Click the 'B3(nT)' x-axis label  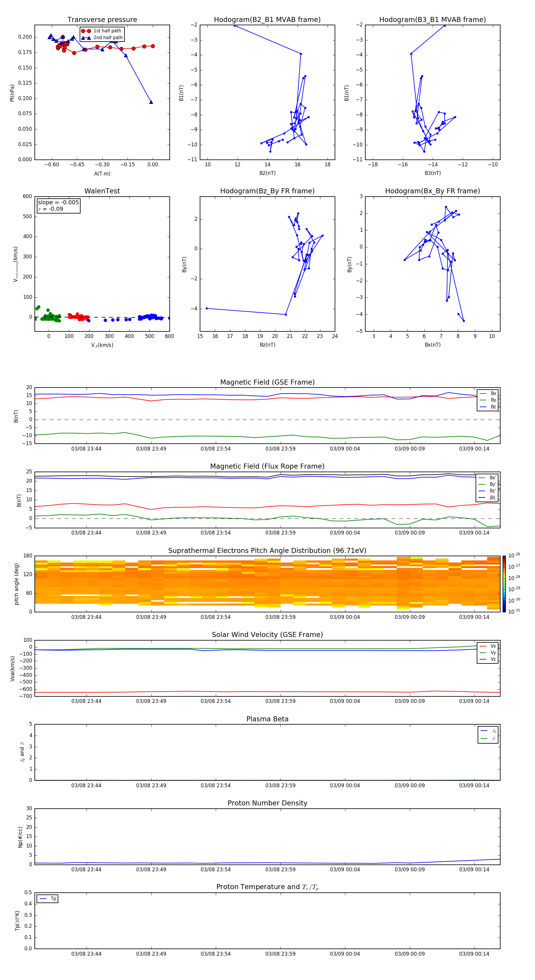click(432, 173)
